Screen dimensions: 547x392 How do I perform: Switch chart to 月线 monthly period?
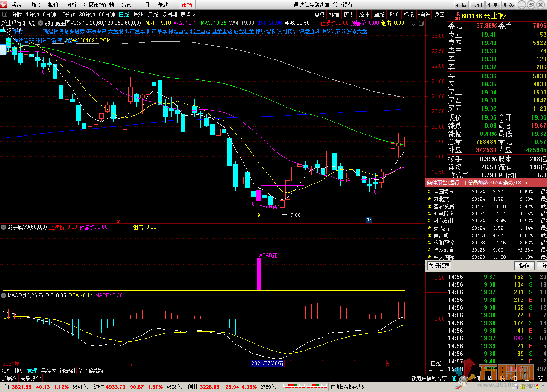[x=153, y=15]
